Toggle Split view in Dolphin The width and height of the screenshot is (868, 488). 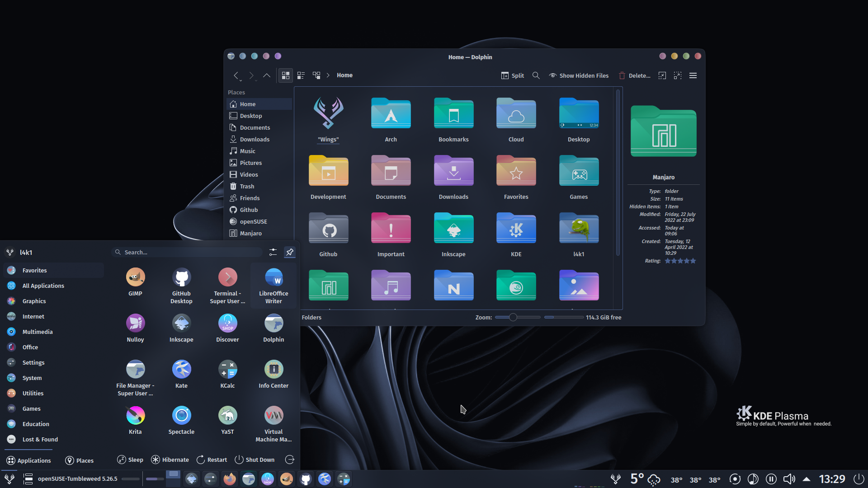[513, 75]
